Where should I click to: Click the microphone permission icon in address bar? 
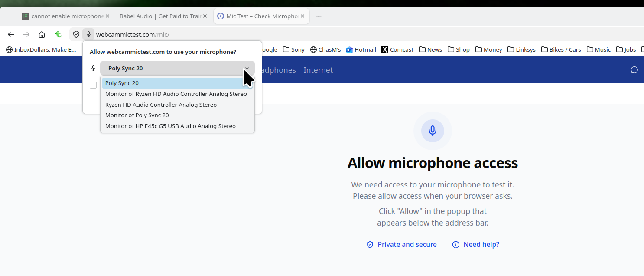click(x=88, y=34)
